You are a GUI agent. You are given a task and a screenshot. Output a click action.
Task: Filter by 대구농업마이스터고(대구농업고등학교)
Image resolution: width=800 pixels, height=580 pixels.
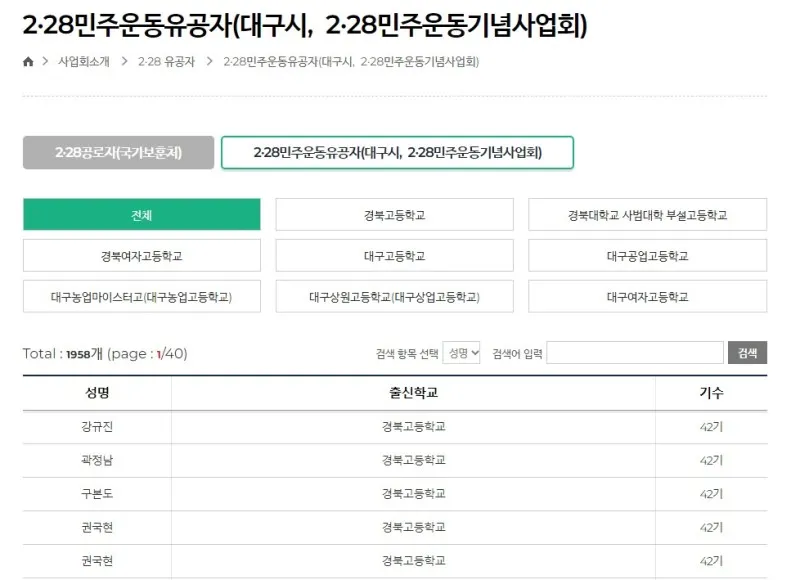click(x=142, y=296)
